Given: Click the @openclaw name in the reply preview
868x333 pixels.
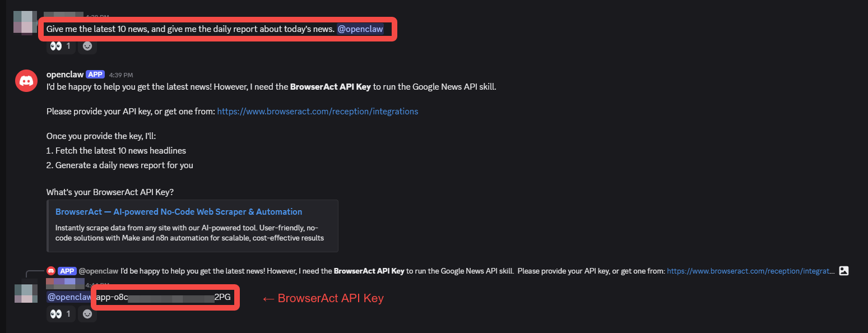Looking at the screenshot, I should pos(99,271).
